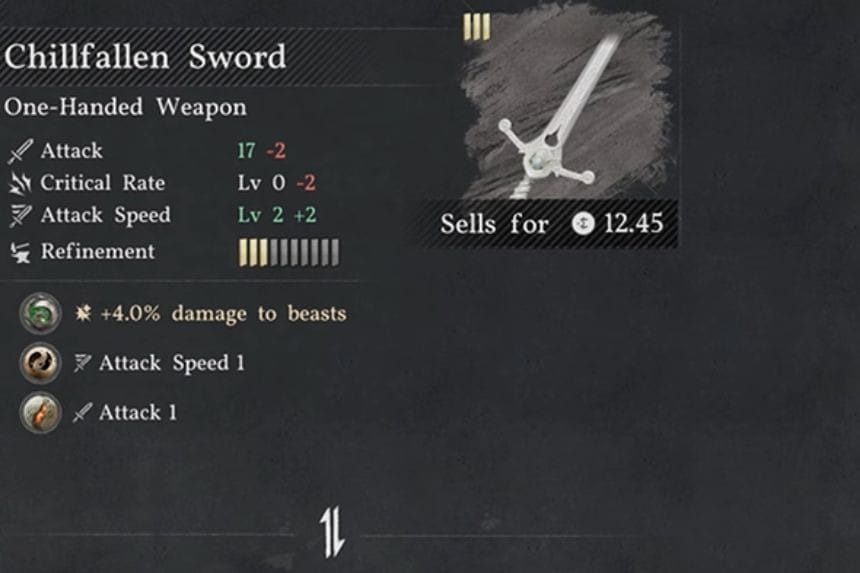Click the Attack Speed 1 perk text
The height and width of the screenshot is (573, 860).
(172, 363)
